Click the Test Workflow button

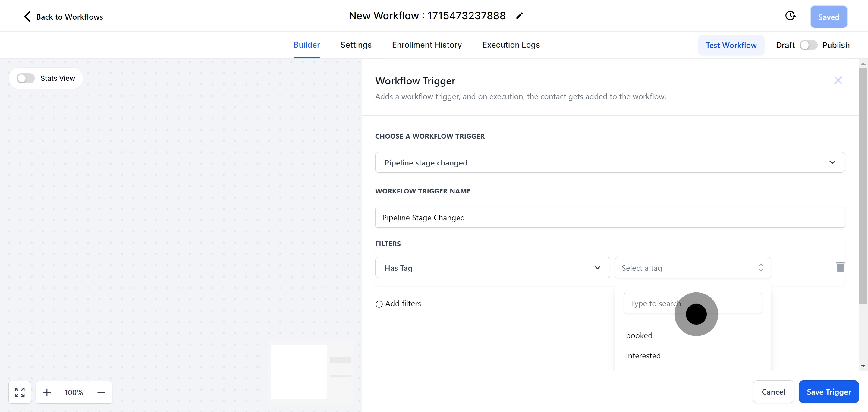[x=731, y=45]
